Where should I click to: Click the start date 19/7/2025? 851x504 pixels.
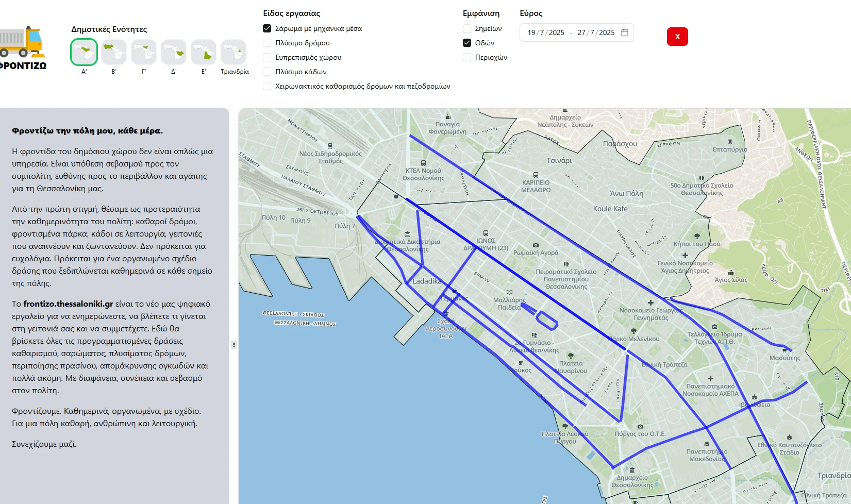pos(546,32)
